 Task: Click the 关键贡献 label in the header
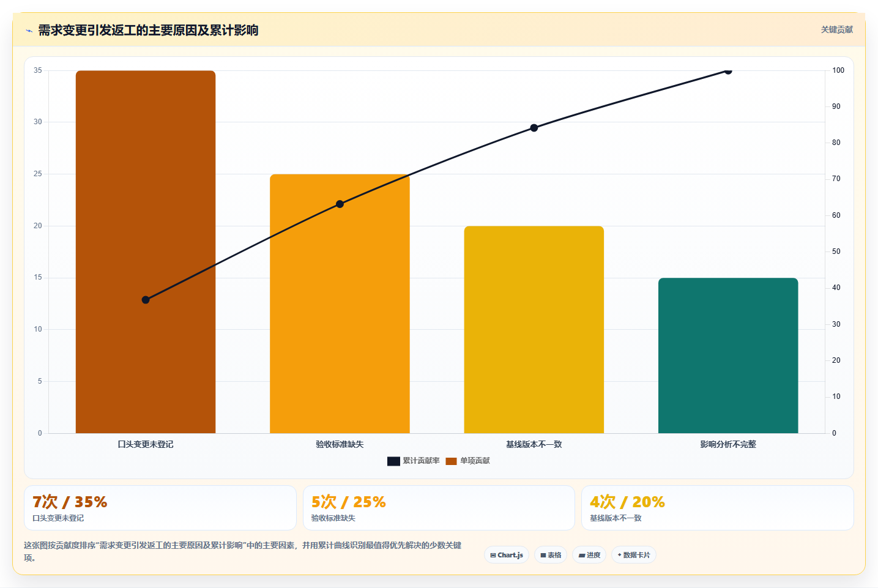(836, 29)
